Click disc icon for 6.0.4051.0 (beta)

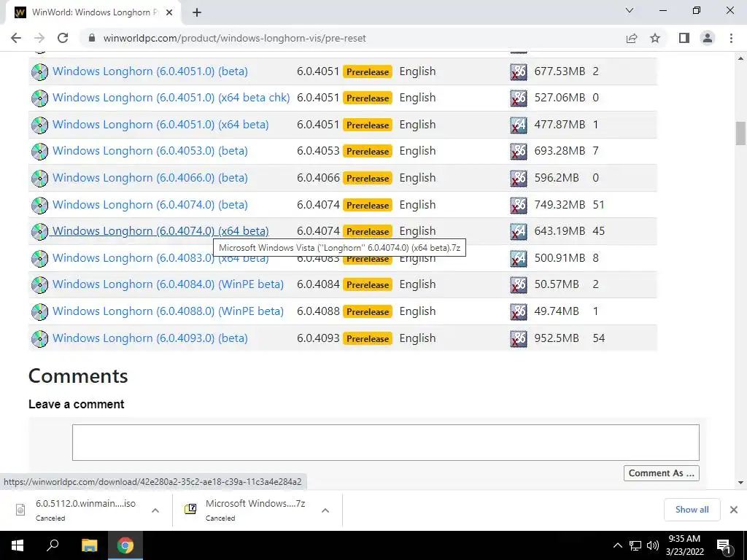(x=39, y=71)
